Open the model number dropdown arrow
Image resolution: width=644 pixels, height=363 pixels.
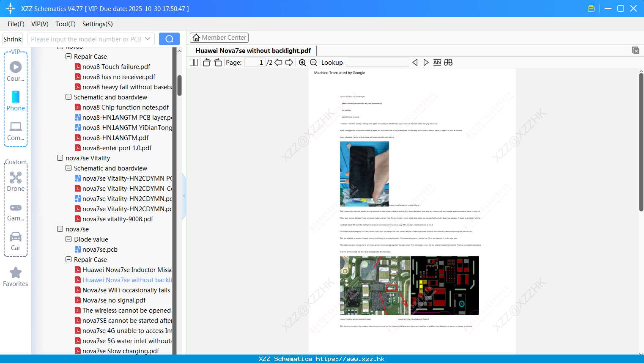coord(148,39)
